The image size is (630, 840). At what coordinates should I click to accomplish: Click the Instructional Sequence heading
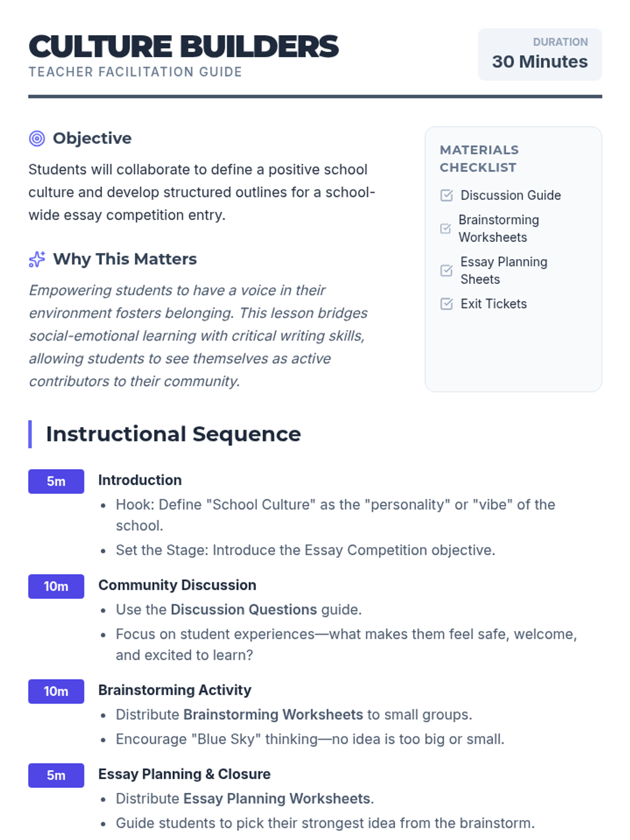coord(173,434)
